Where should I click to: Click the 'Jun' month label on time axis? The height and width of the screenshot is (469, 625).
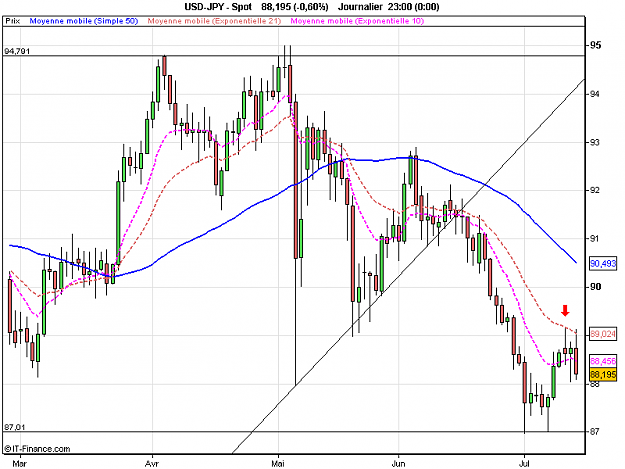(x=398, y=464)
